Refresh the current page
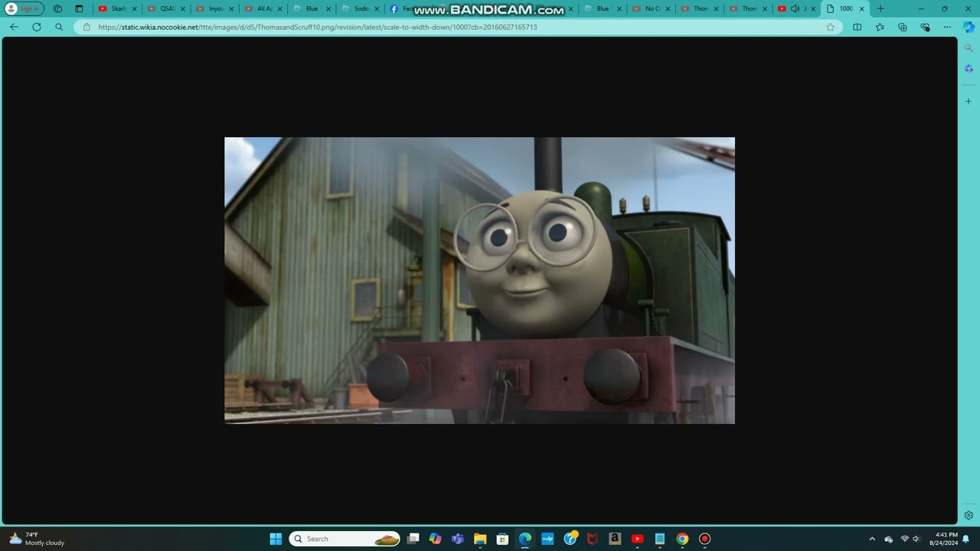 36,27
